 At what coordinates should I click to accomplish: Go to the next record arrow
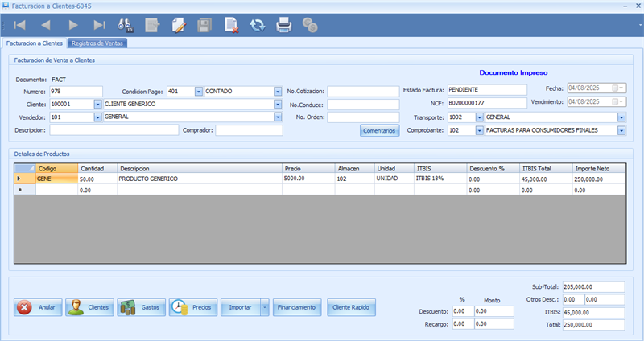[x=72, y=25]
